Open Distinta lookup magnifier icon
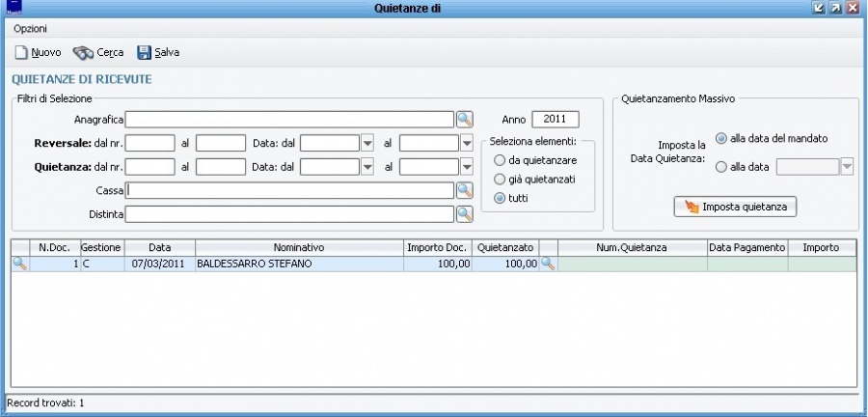 [464, 213]
